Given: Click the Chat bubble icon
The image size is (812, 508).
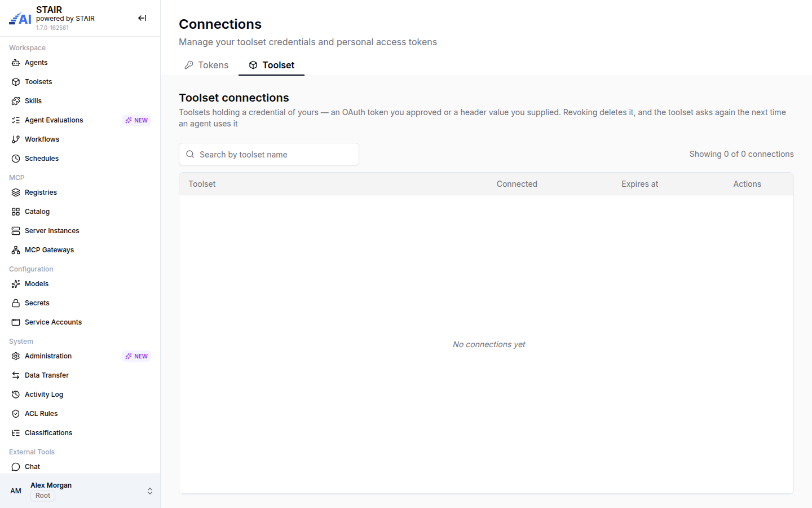Looking at the screenshot, I should [x=16, y=467].
